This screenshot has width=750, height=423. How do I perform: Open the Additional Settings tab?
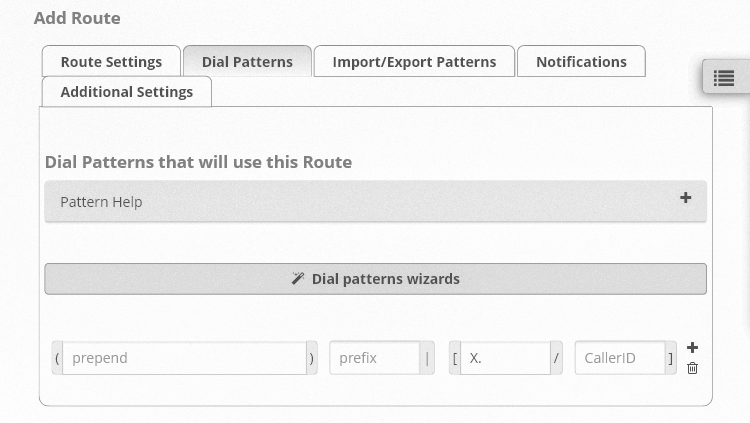pyautogui.click(x=127, y=91)
